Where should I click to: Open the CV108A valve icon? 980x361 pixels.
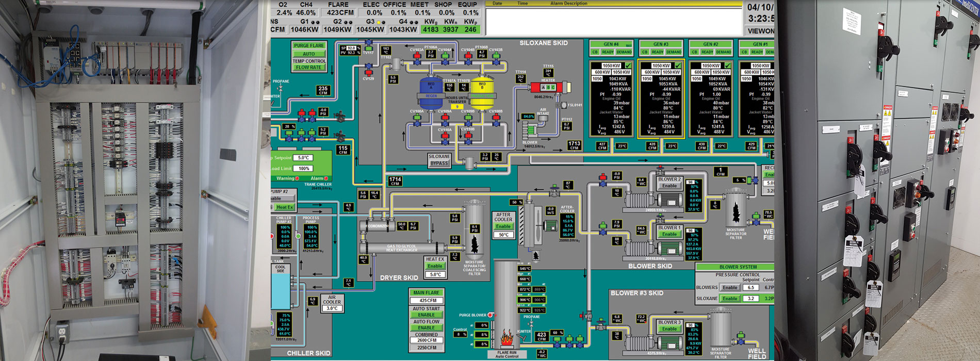click(x=417, y=120)
